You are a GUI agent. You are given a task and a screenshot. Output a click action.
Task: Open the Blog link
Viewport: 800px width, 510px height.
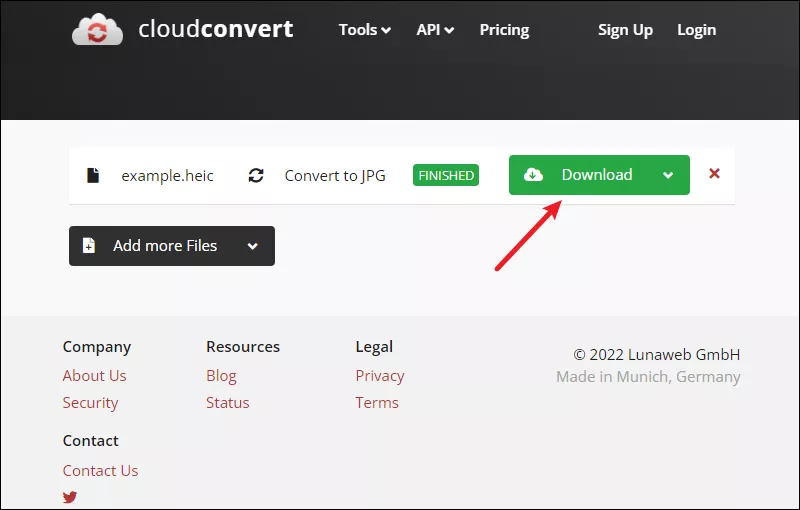tap(221, 376)
